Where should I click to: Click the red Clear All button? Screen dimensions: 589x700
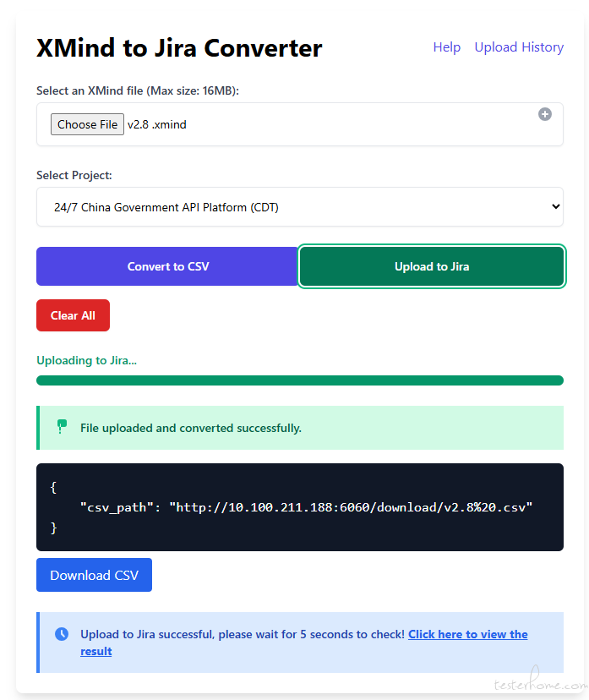pyautogui.click(x=74, y=315)
